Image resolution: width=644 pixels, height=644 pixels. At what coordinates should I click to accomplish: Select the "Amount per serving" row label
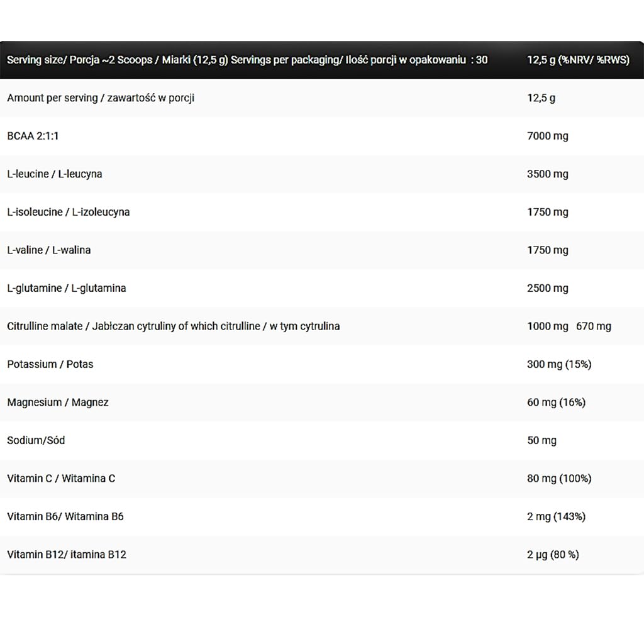click(x=101, y=98)
